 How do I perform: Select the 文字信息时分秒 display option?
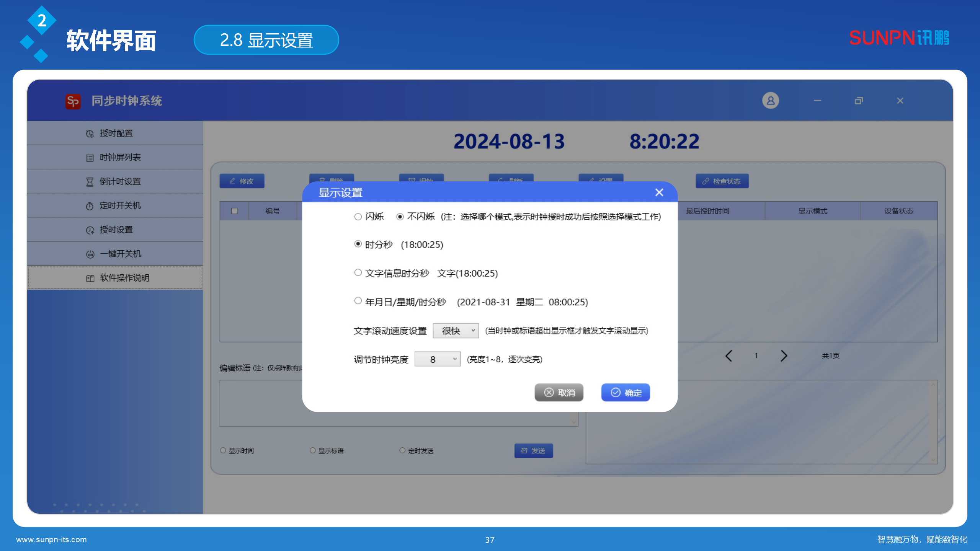point(358,272)
